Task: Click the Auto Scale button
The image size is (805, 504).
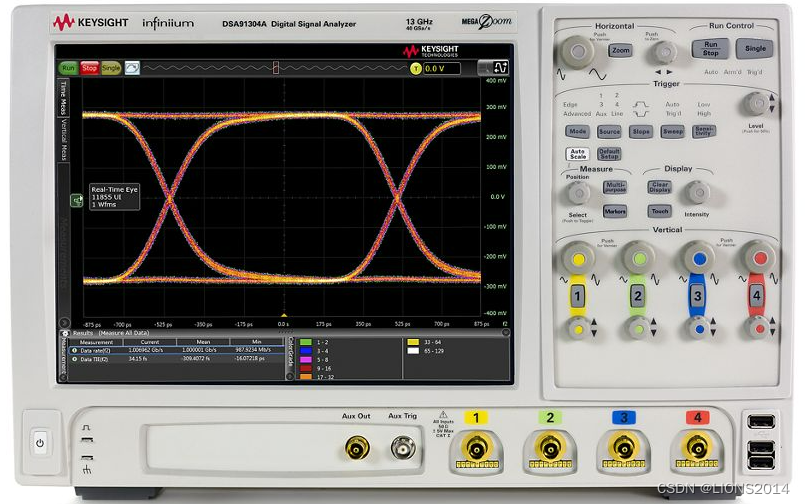Action: point(578,153)
